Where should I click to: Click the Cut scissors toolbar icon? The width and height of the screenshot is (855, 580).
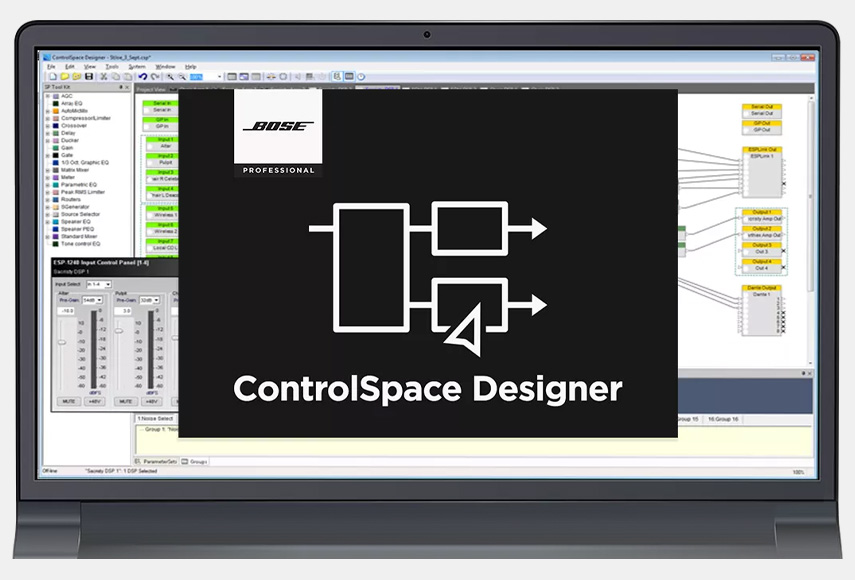[104, 77]
